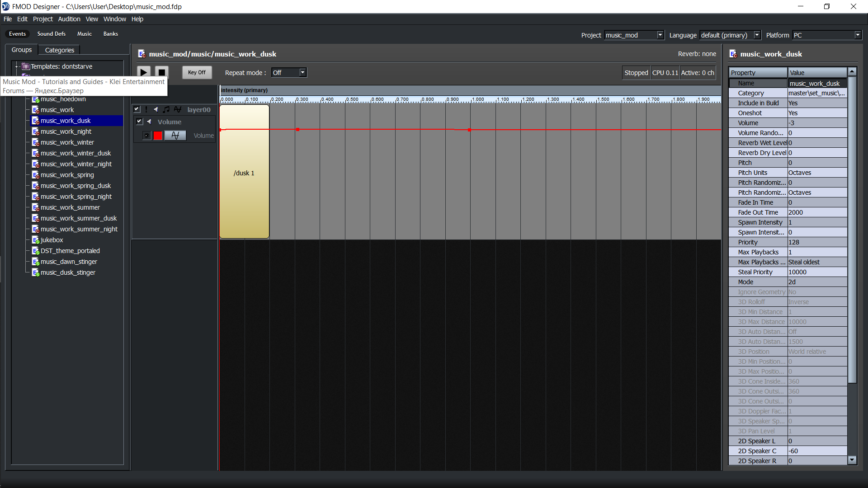868x488 pixels.
Task: Click the layer00 speaker mute icon
Action: [156, 109]
